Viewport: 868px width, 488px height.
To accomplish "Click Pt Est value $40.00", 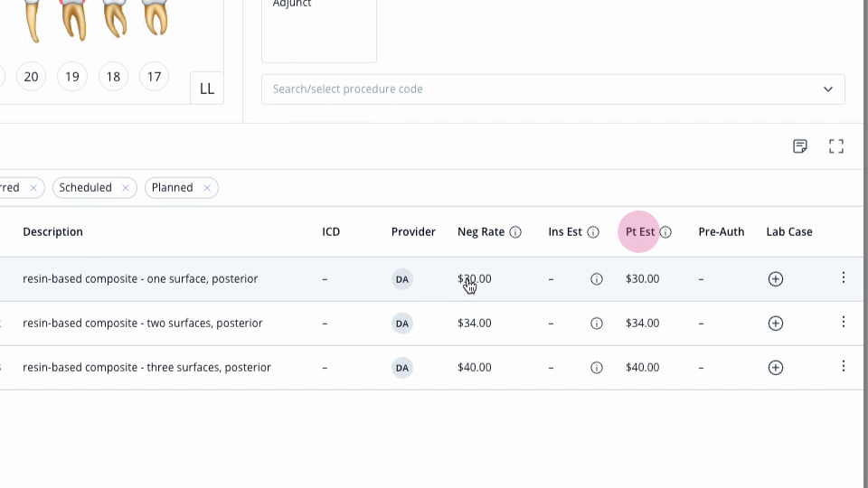I will click(x=643, y=368).
